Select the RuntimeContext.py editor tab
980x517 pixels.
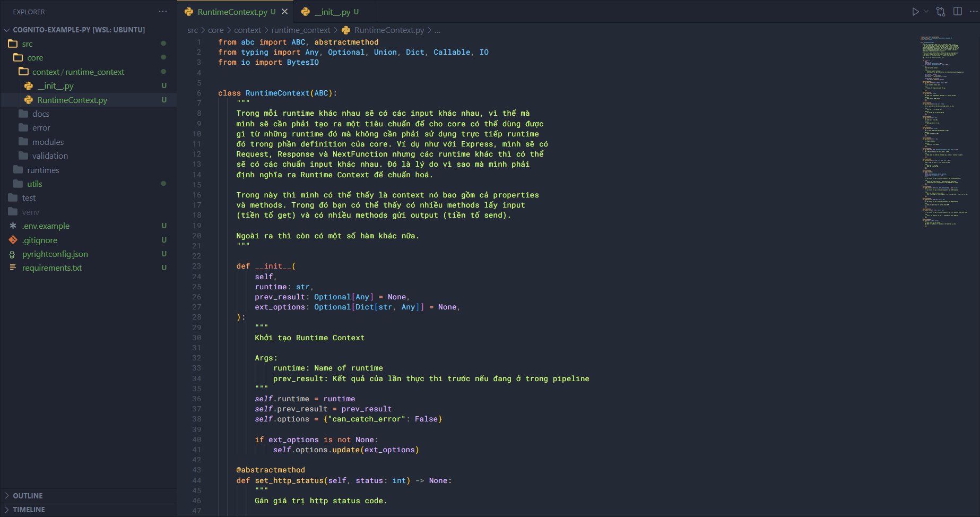(232, 12)
